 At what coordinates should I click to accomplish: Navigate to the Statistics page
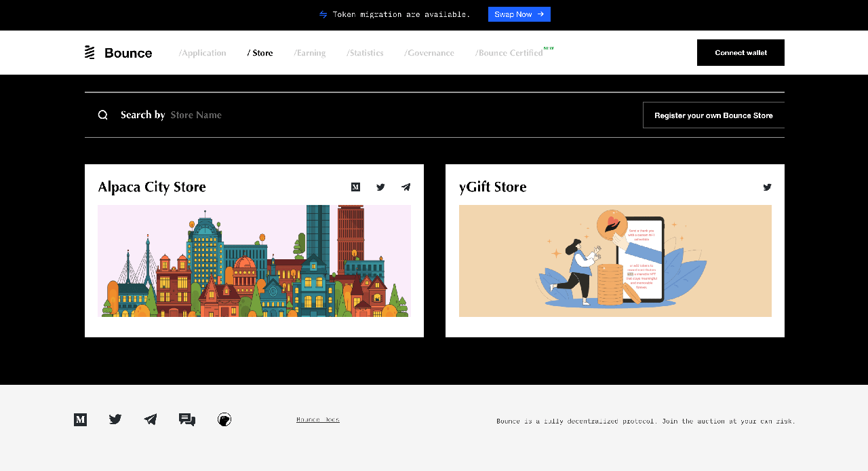[x=365, y=53]
